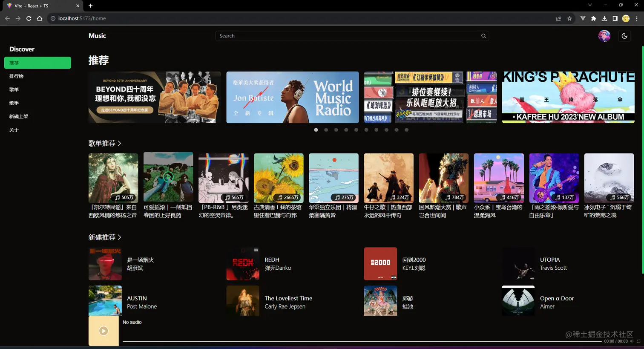The height and width of the screenshot is (349, 644).
Task: Select the fifth carousel dot indicator
Action: coord(356,130)
